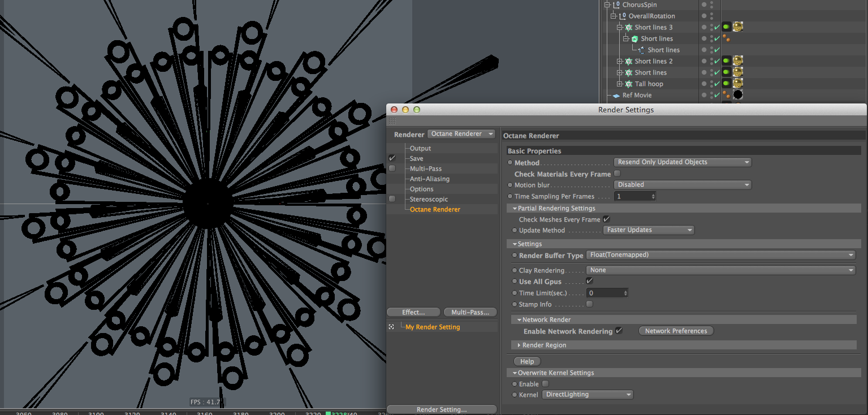This screenshot has width=868, height=415.
Task: Enable the Stereoscopic checkbox
Action: (x=392, y=199)
